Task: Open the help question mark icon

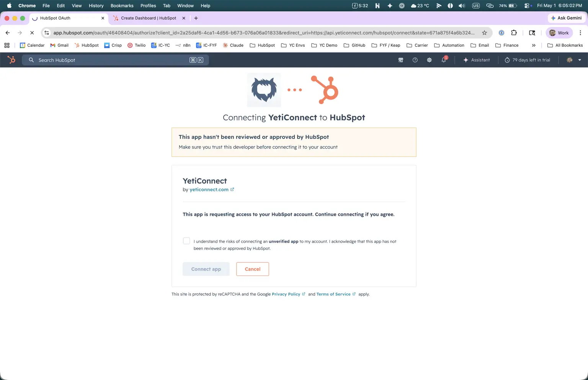Action: pos(415,60)
